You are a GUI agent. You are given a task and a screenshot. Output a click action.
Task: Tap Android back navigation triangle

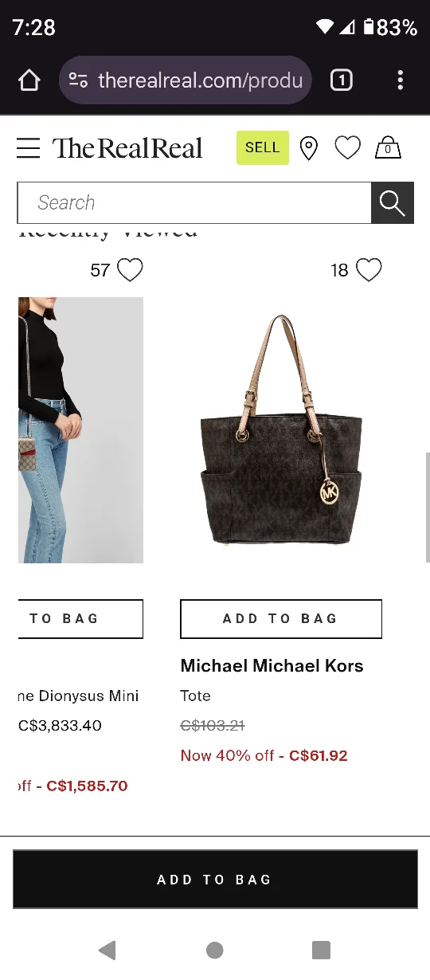point(107,950)
